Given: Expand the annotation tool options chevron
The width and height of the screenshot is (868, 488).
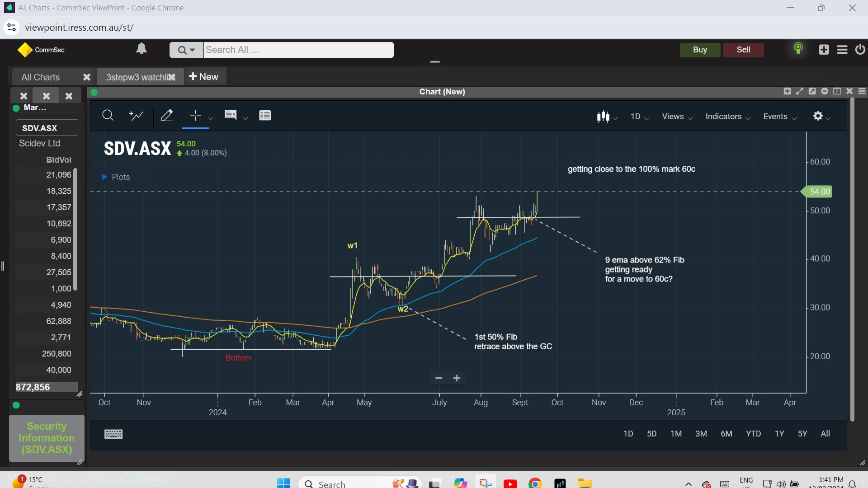Looking at the screenshot, I should tap(245, 118).
